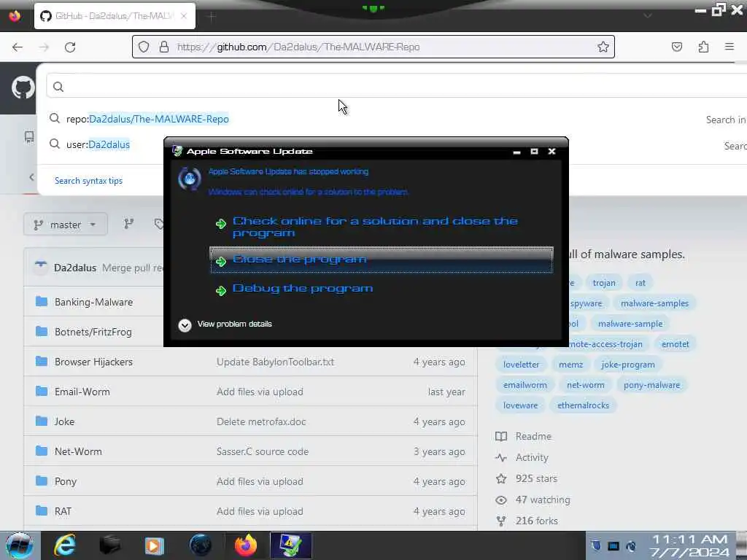This screenshot has width=747, height=560.
Task: Click the padlock site security icon
Action: coord(164,47)
